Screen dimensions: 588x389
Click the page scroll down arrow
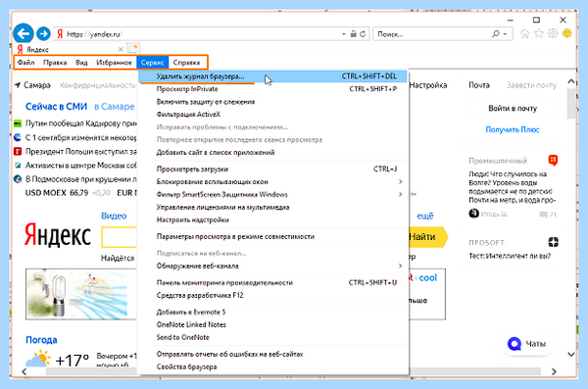pos(570,354)
